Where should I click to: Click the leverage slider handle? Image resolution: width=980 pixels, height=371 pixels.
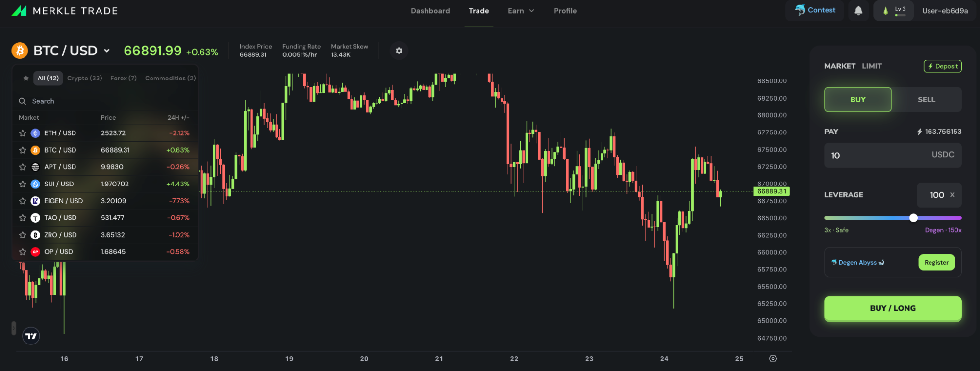point(913,218)
